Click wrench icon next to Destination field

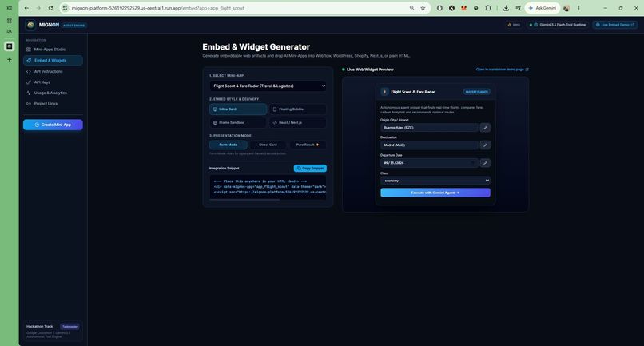pos(485,145)
